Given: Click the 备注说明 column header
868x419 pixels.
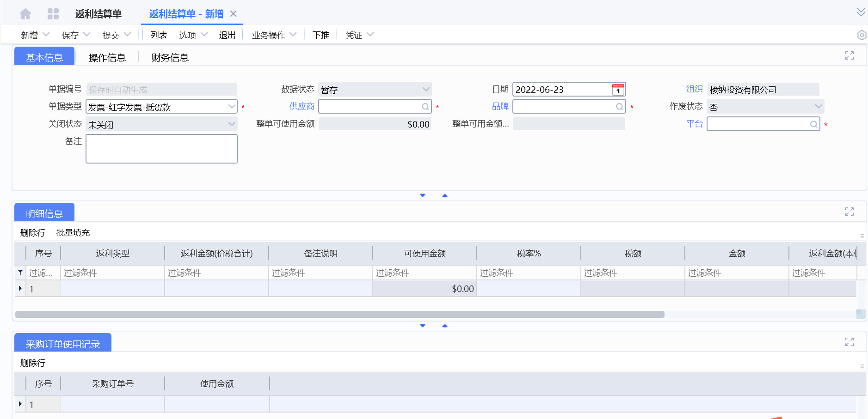Looking at the screenshot, I should [x=320, y=254].
